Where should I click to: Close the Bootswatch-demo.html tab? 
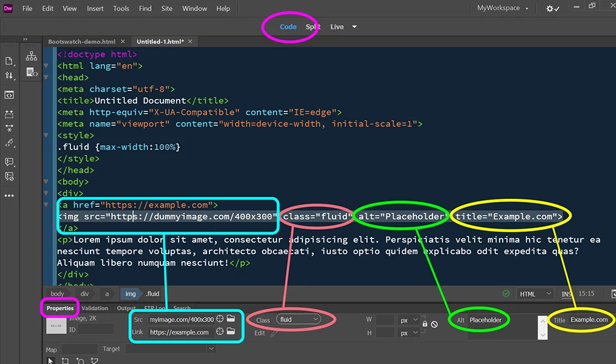click(123, 41)
